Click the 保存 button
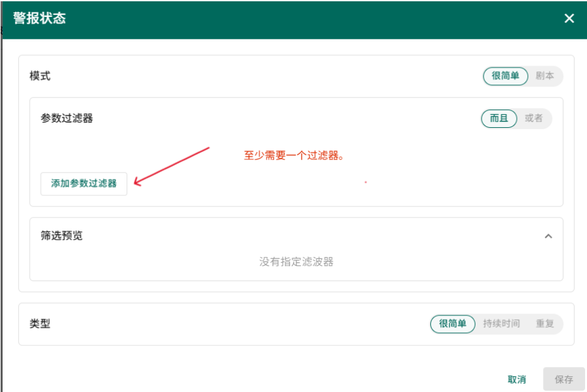This screenshot has height=392, width=587. (563, 380)
